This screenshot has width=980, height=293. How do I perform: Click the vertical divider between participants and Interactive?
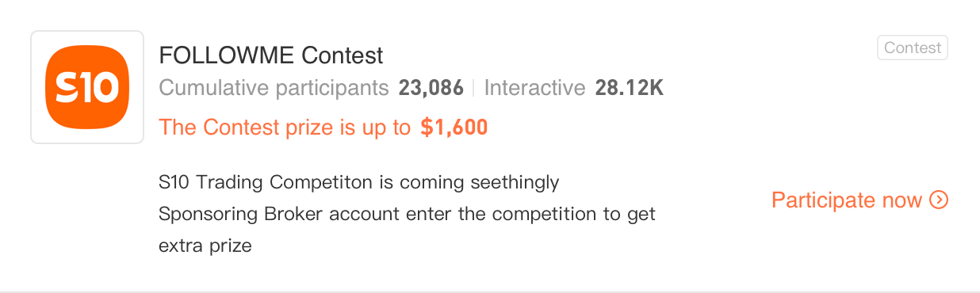(473, 88)
